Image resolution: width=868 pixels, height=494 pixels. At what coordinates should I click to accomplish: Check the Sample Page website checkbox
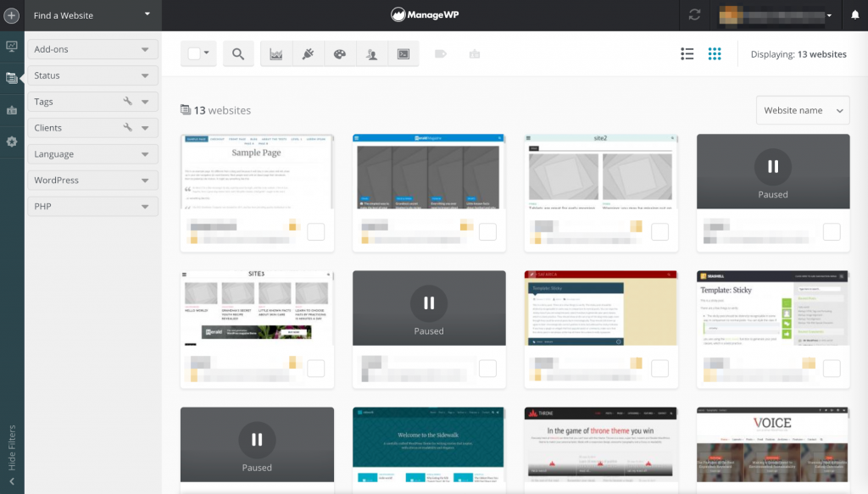coord(315,232)
